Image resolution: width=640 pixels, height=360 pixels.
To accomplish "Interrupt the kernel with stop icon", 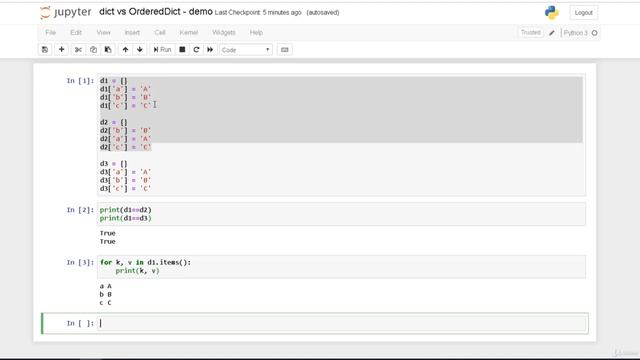I will tap(182, 50).
